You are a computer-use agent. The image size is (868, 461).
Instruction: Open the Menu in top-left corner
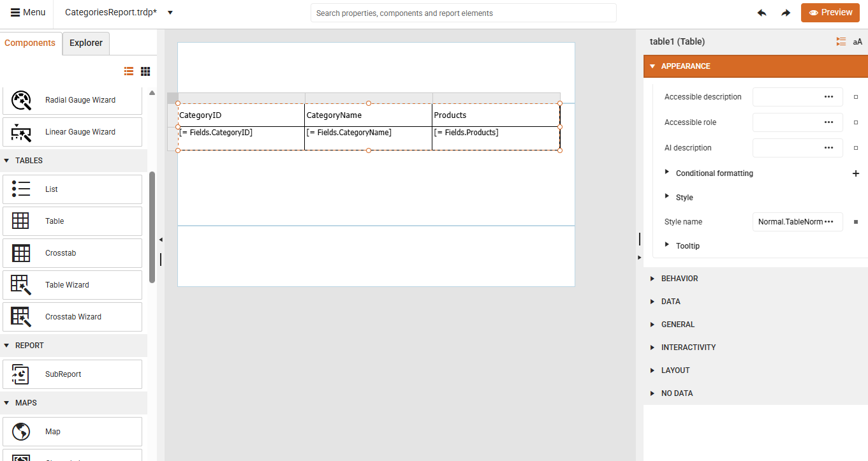(x=27, y=12)
